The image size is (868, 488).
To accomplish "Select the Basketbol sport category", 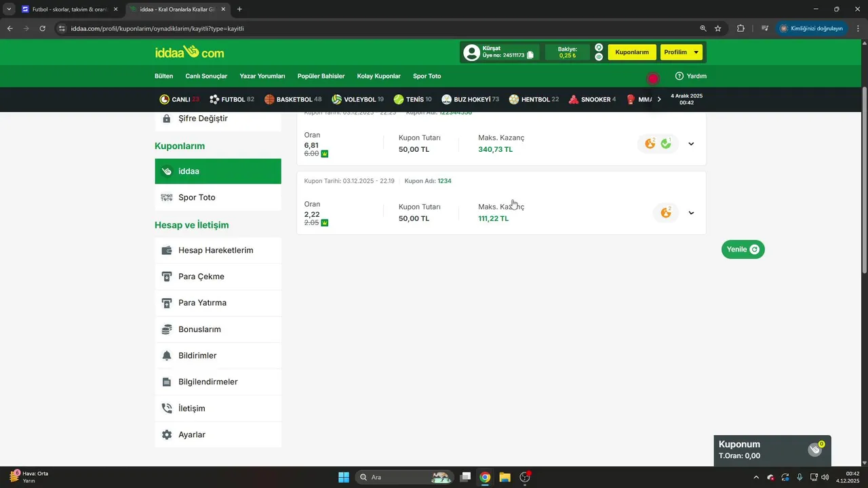I will point(293,100).
